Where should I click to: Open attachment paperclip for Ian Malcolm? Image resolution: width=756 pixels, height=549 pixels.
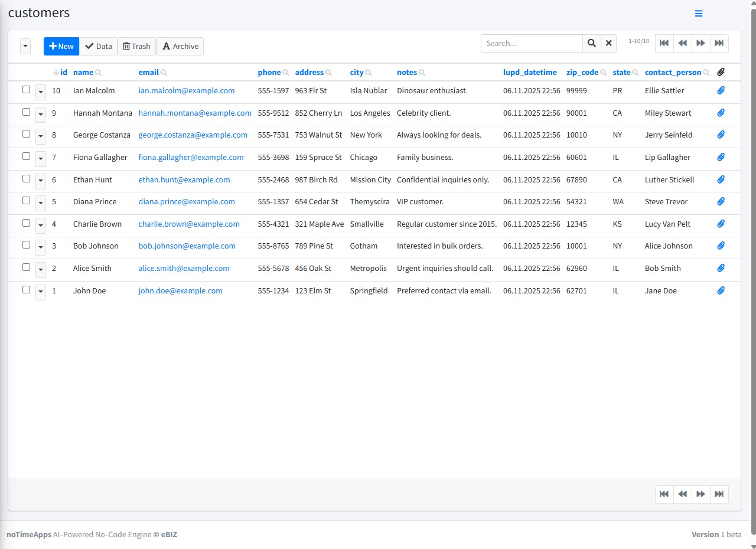(x=721, y=90)
